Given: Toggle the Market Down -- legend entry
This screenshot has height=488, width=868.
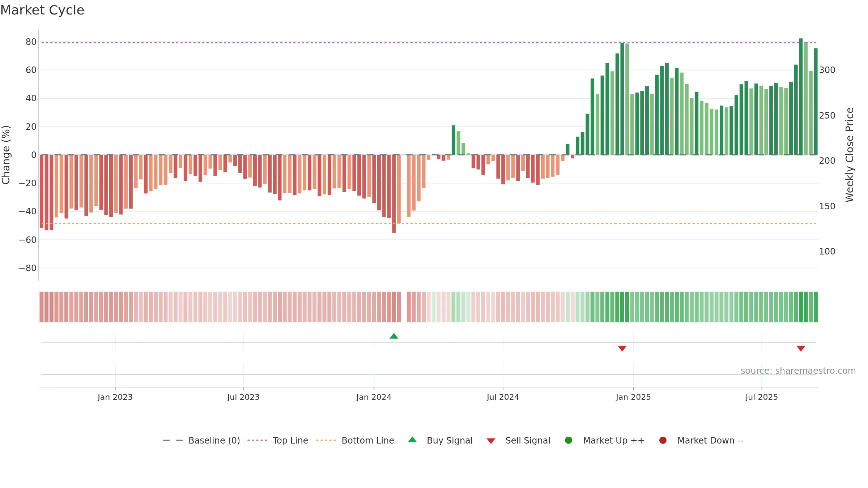Looking at the screenshot, I should tap(701, 440).
